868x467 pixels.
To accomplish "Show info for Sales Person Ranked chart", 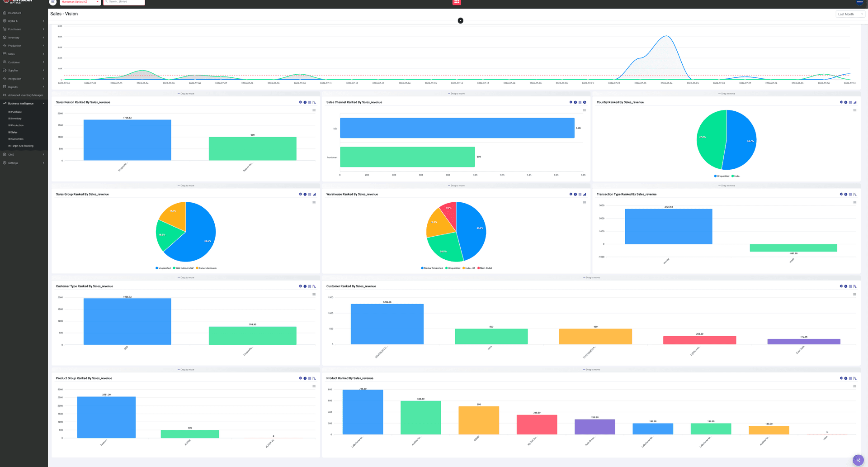I will (305, 102).
